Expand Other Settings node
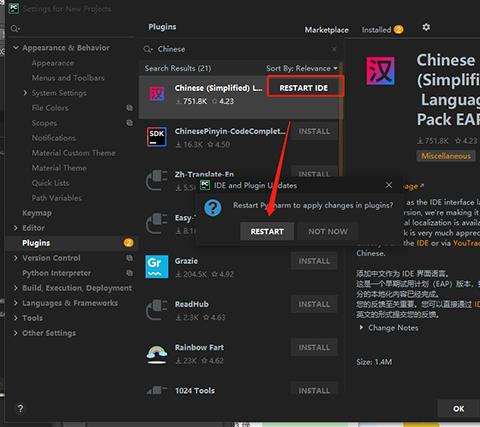 coord(16,333)
